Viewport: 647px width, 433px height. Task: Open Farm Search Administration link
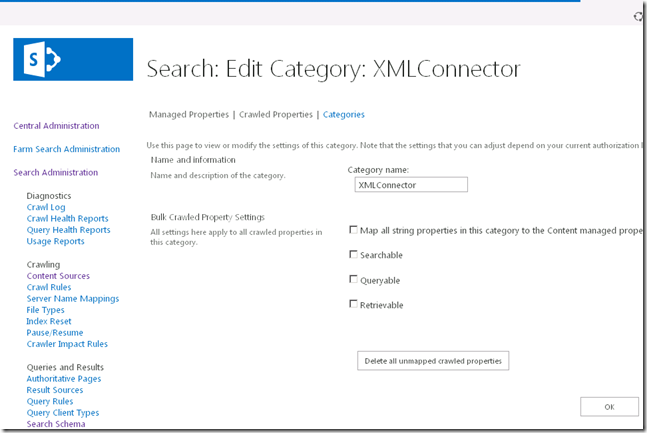coord(66,149)
